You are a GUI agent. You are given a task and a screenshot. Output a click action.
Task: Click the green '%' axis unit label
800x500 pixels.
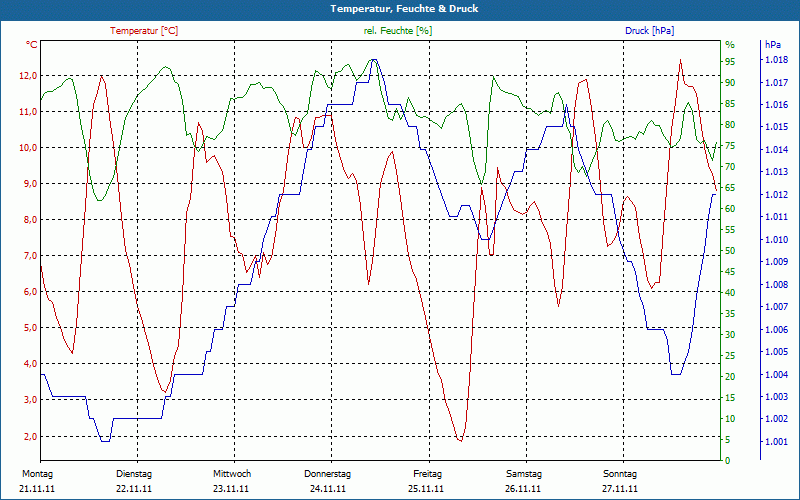[x=730, y=45]
